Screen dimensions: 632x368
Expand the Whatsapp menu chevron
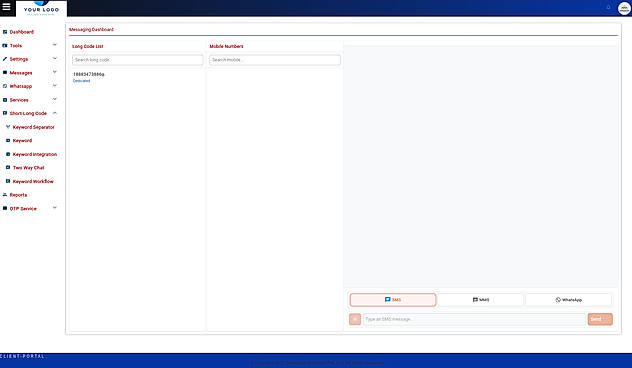click(55, 85)
